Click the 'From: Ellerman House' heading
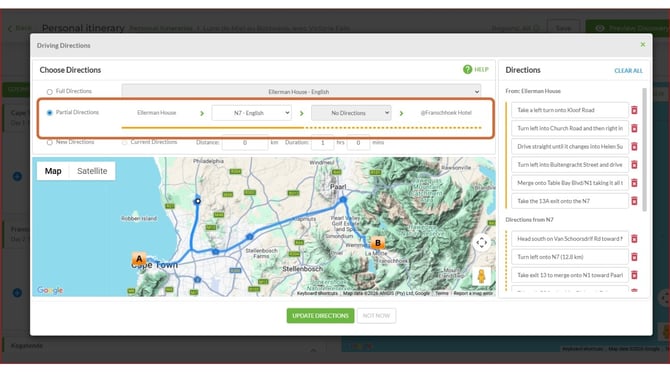 [533, 91]
